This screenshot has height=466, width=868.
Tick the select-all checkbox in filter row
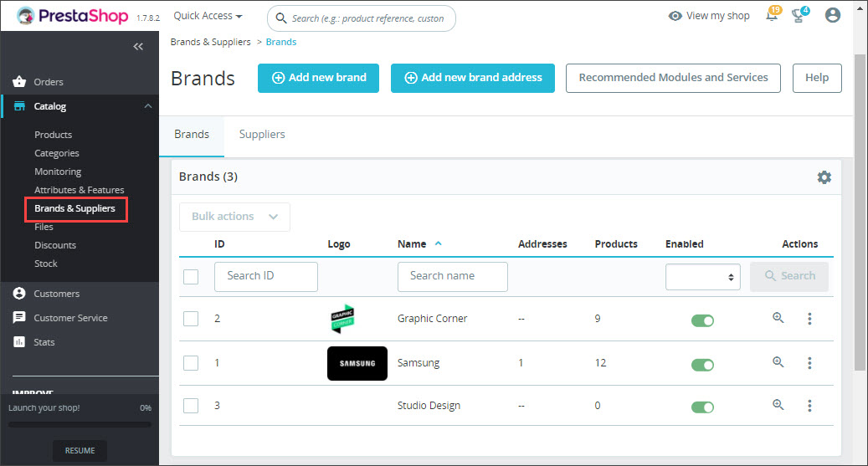[191, 277]
